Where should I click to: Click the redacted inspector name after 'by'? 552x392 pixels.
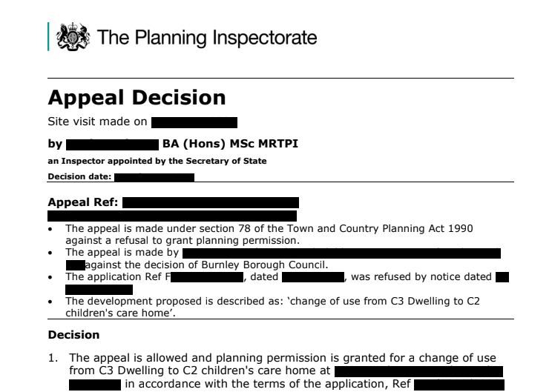coord(112,144)
